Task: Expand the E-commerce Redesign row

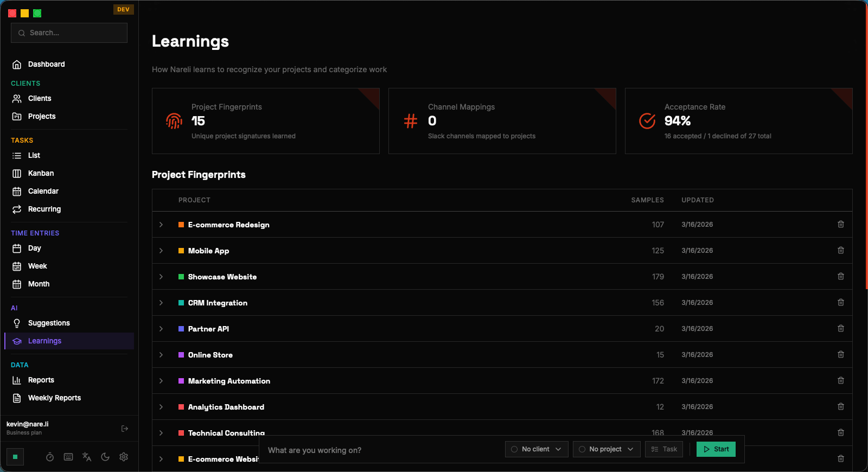Action: [161, 225]
